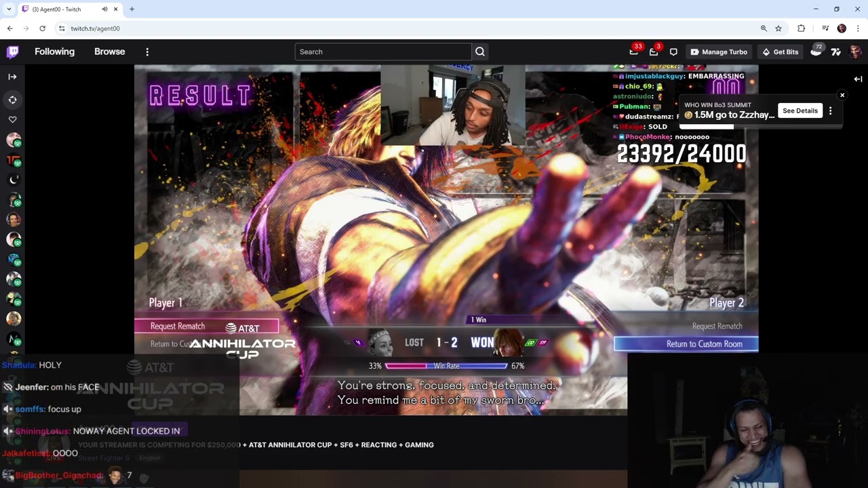Go to the Following page
Viewport: 868px width, 488px height.
coord(54,52)
